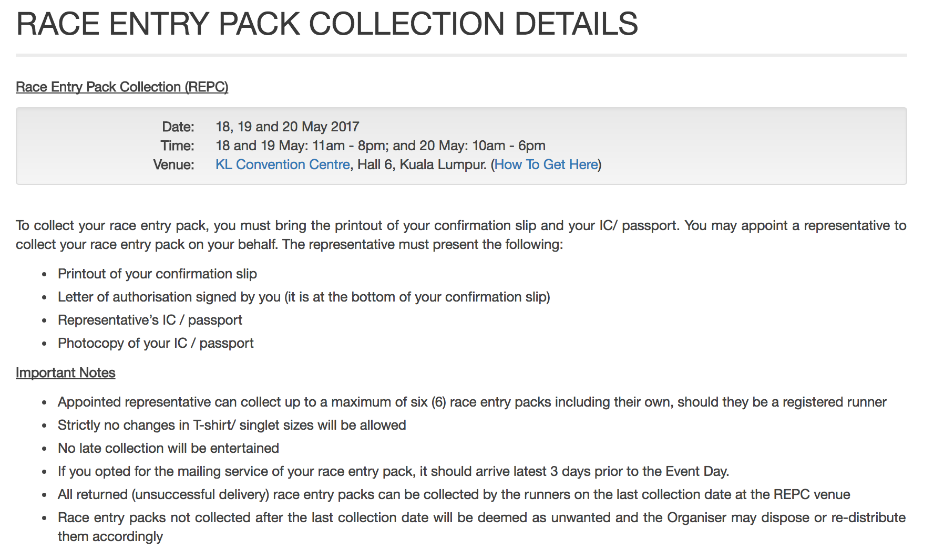Click the Time label in the details box

[x=177, y=146]
